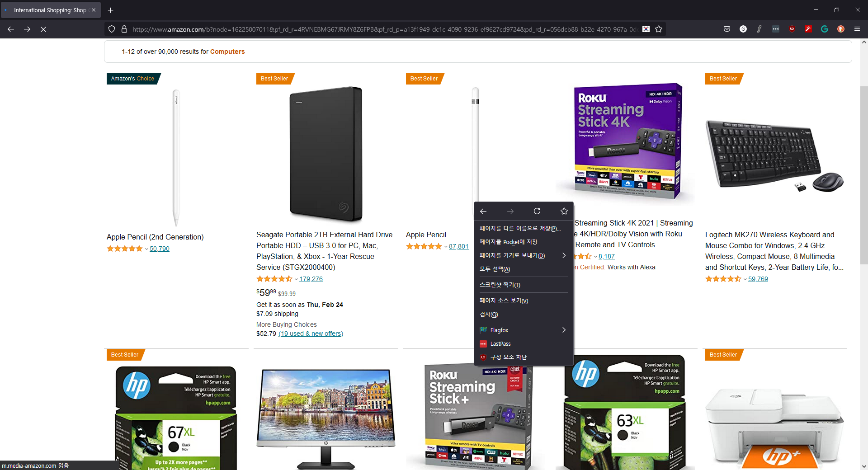Select the International Shopping browser tab
868x470 pixels.
pyautogui.click(x=51, y=10)
